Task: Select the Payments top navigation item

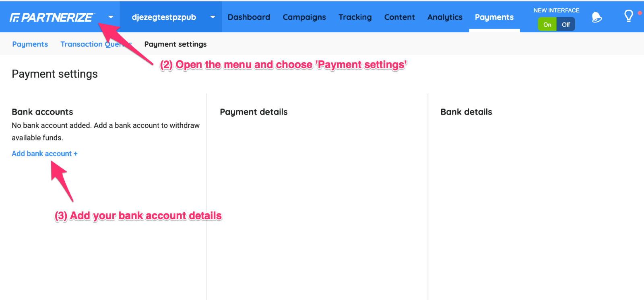Action: (x=494, y=17)
